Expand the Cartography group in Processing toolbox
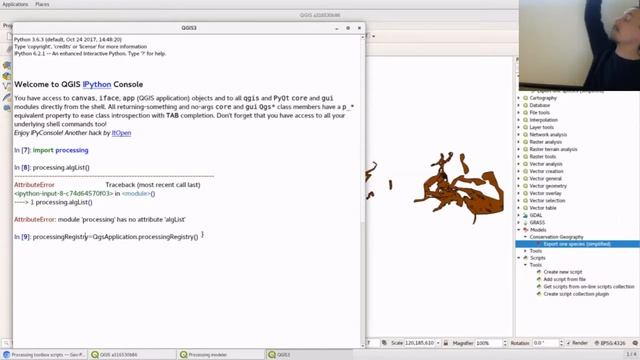Screen dimensions: 640x360 click(519, 98)
